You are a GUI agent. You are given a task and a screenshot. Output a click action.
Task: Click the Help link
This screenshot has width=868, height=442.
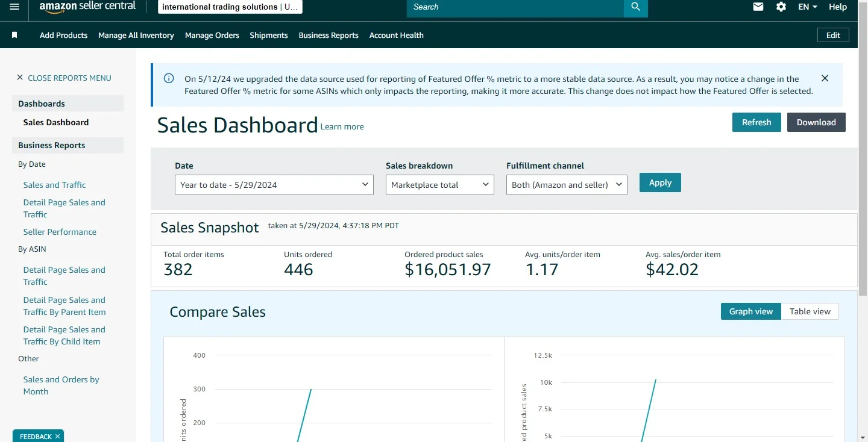[838, 7]
